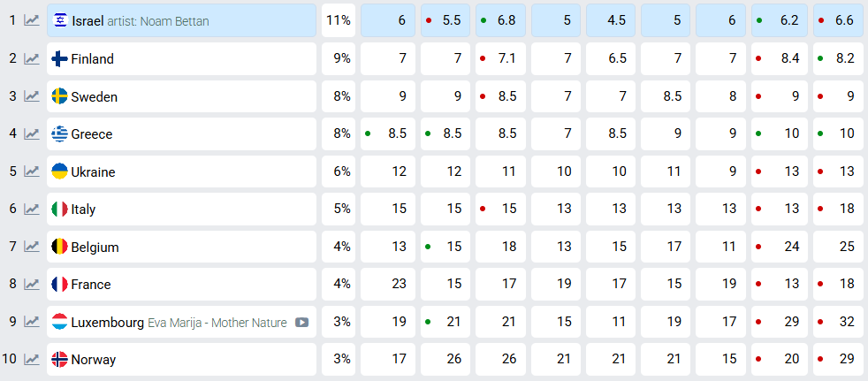The width and height of the screenshot is (868, 381).
Task: Click Finland's 9% winning chance cell
Action: (x=339, y=59)
